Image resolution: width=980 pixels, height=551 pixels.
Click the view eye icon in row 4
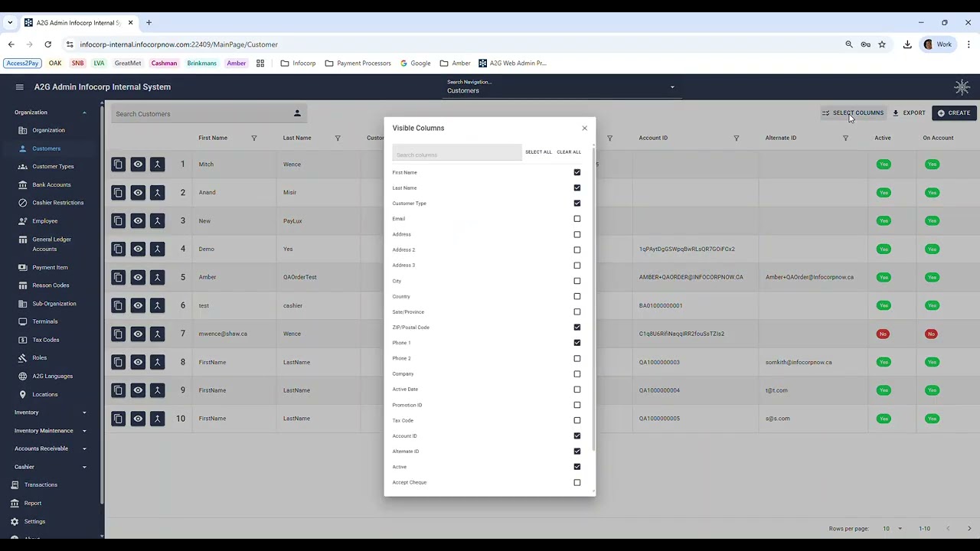(x=138, y=249)
